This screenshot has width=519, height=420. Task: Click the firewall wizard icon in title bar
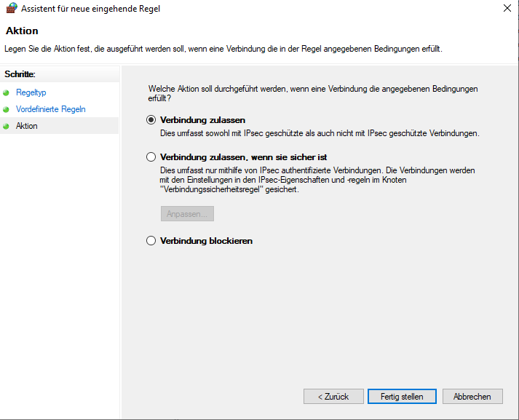(x=11, y=9)
